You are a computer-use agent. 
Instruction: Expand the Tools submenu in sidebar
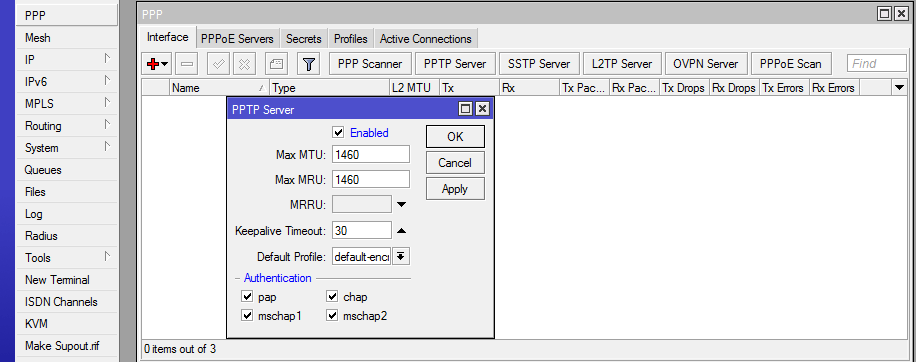[107, 256]
